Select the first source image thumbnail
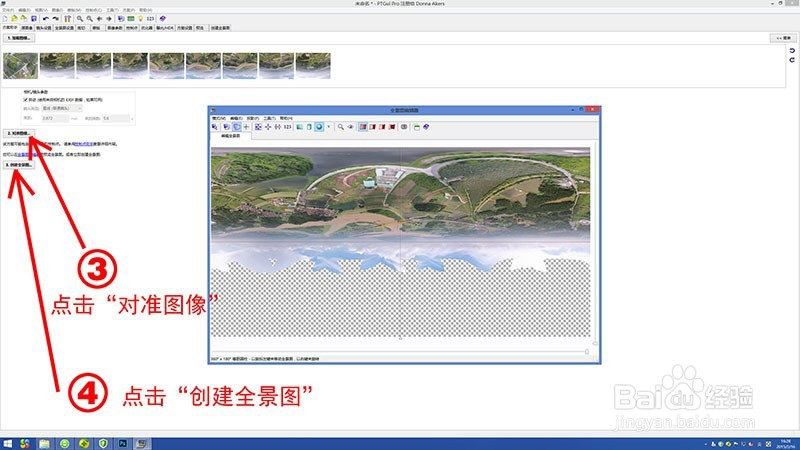The height and width of the screenshot is (450, 800). point(20,66)
